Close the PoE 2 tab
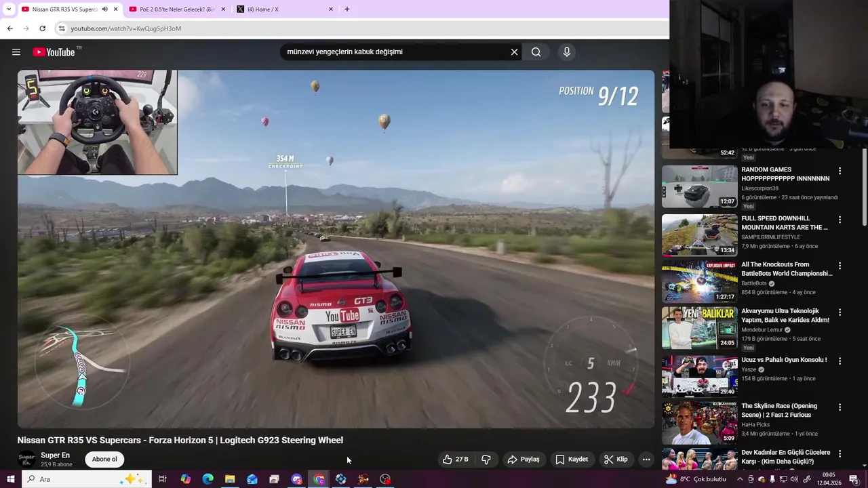Image resolution: width=868 pixels, height=488 pixels. coord(223,9)
